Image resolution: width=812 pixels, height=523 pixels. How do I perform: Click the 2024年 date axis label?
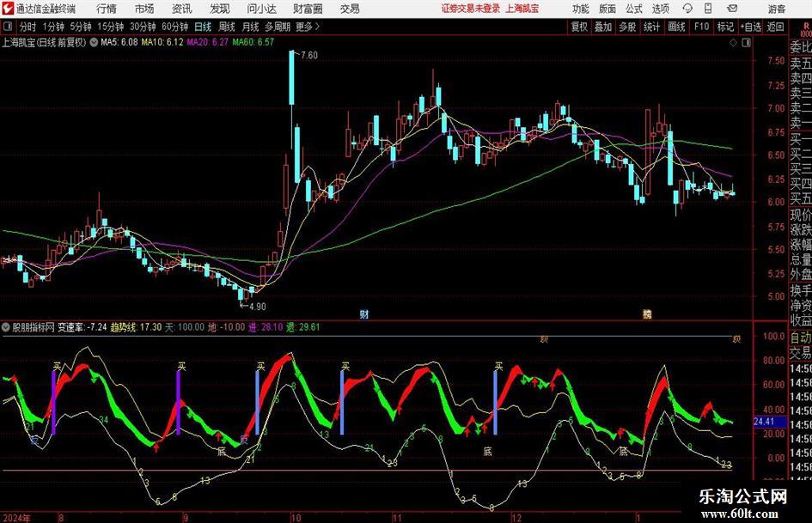pos(16,518)
